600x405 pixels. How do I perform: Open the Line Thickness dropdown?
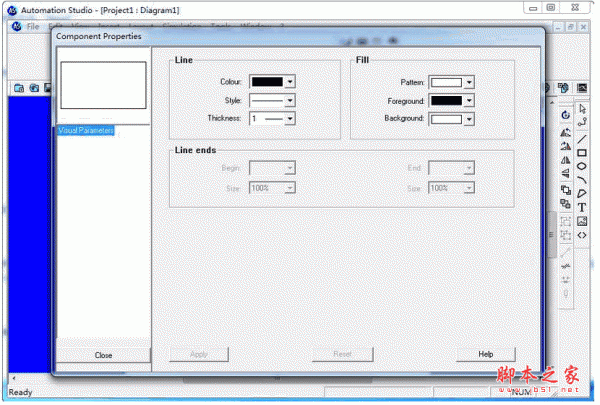point(290,119)
